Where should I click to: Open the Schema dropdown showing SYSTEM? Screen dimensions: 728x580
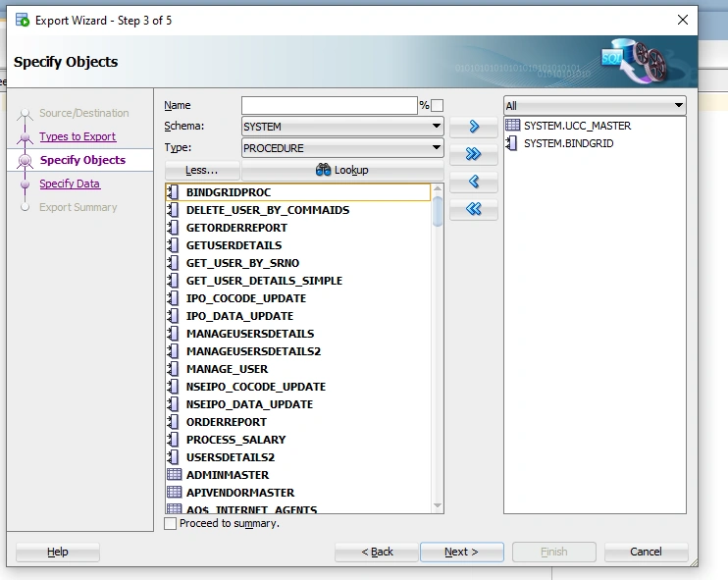[342, 127]
